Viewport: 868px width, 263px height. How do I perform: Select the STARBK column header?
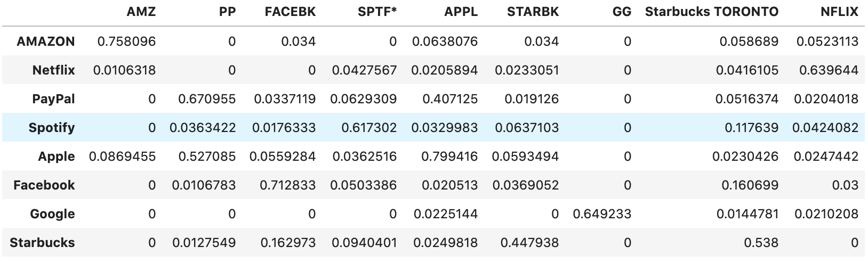(x=533, y=12)
